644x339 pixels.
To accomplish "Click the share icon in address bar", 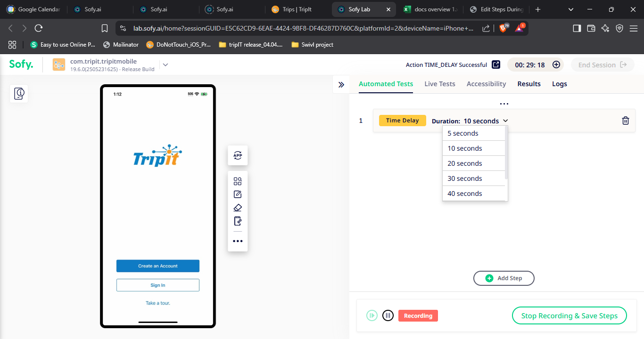I will (486, 28).
